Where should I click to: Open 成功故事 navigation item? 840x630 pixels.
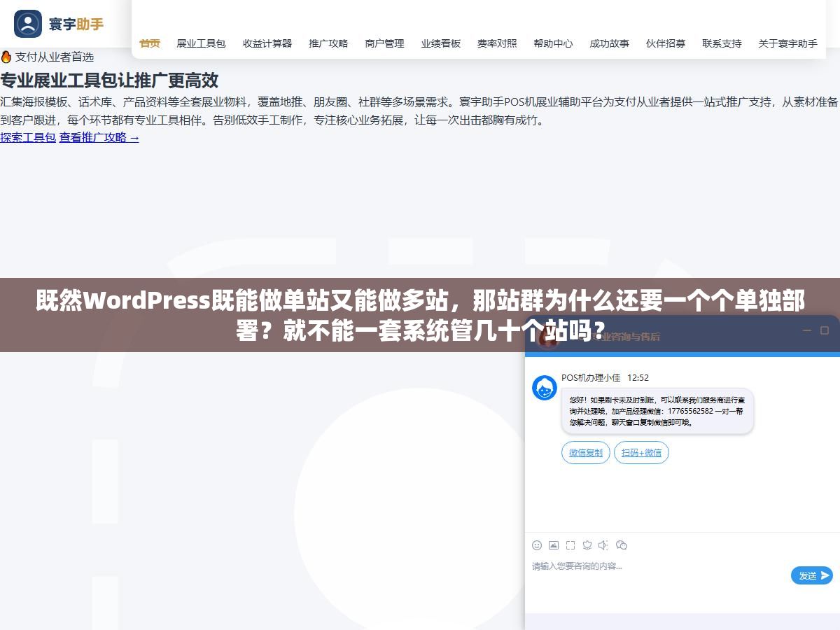(x=609, y=43)
